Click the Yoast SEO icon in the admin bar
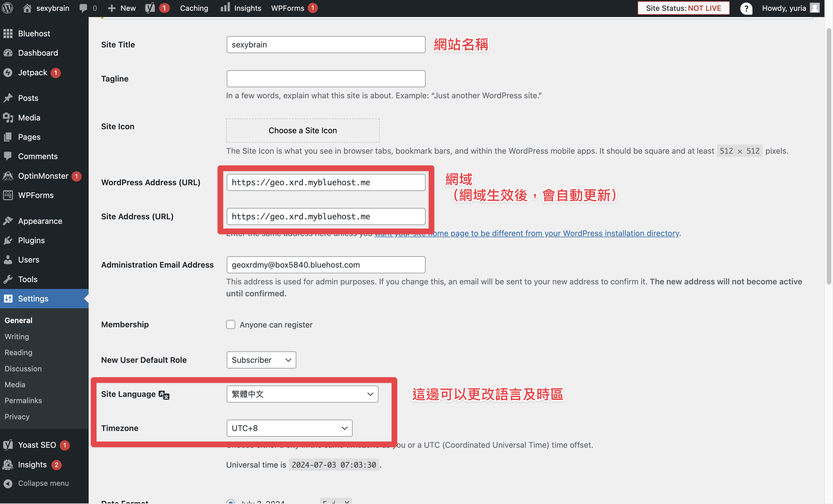The width and height of the screenshot is (833, 504). (150, 8)
